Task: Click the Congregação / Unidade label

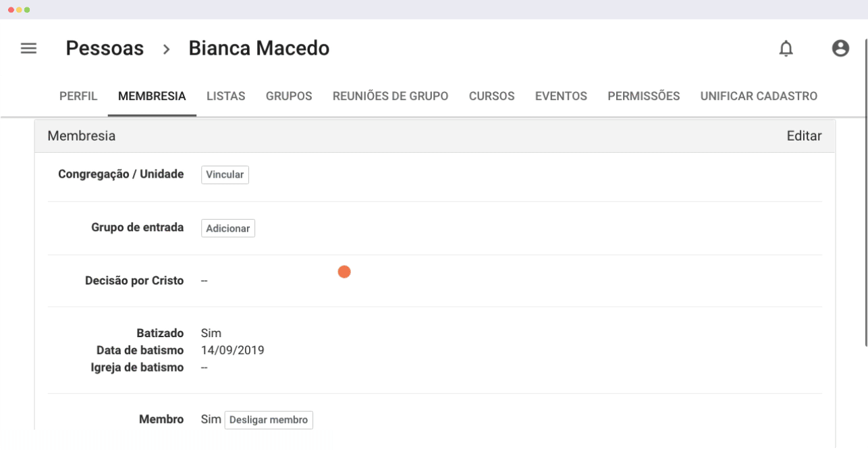Action: click(121, 174)
